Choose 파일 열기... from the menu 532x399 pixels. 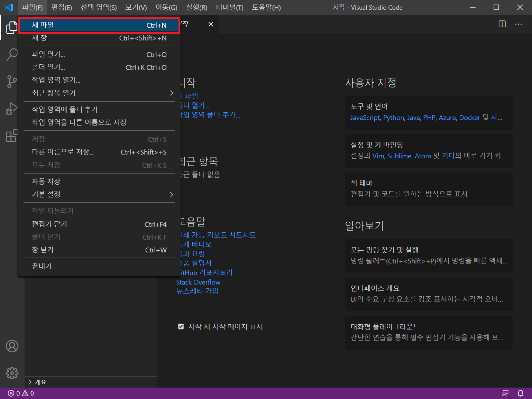[99, 54]
